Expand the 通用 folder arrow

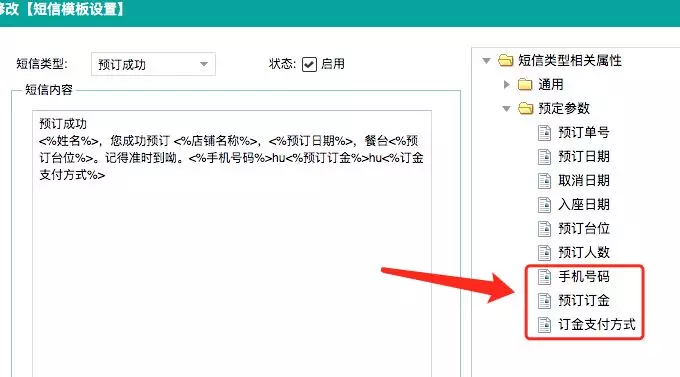click(x=506, y=84)
